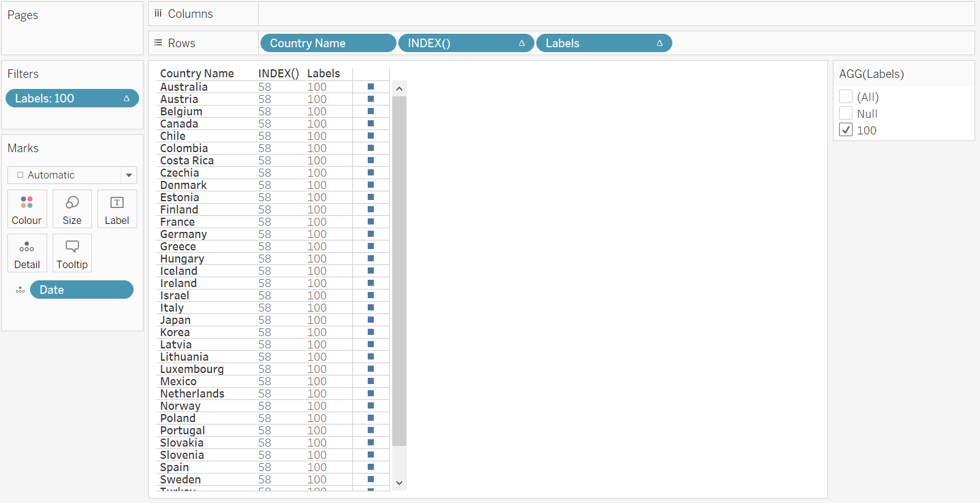Select the Czechia row label
This screenshot has height=503, width=980.
pyautogui.click(x=179, y=172)
